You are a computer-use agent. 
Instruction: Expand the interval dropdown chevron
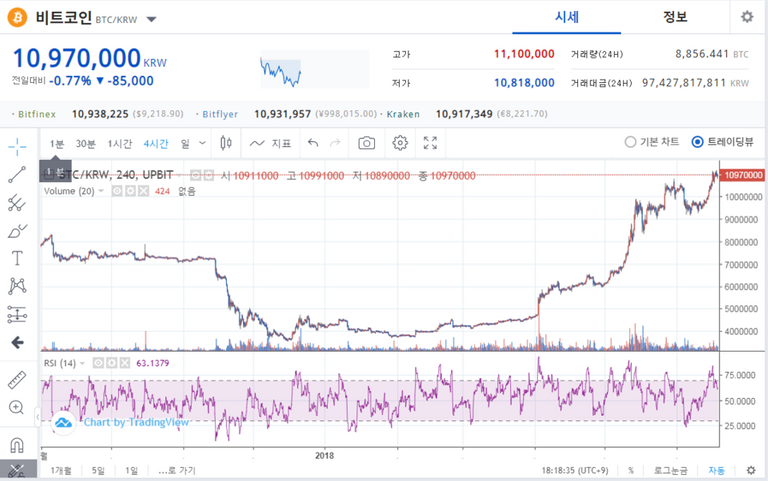point(202,144)
